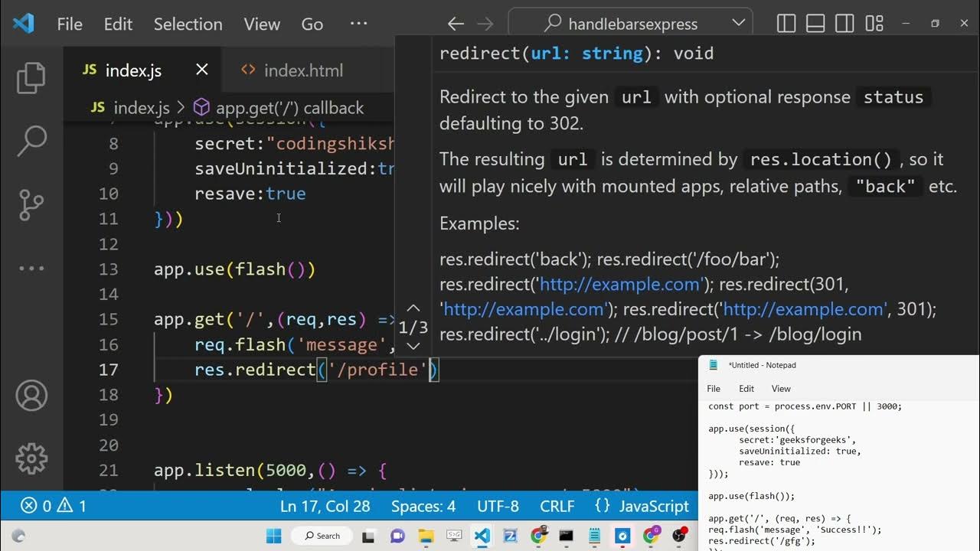Open the Explorer view in activity bar

31,79
